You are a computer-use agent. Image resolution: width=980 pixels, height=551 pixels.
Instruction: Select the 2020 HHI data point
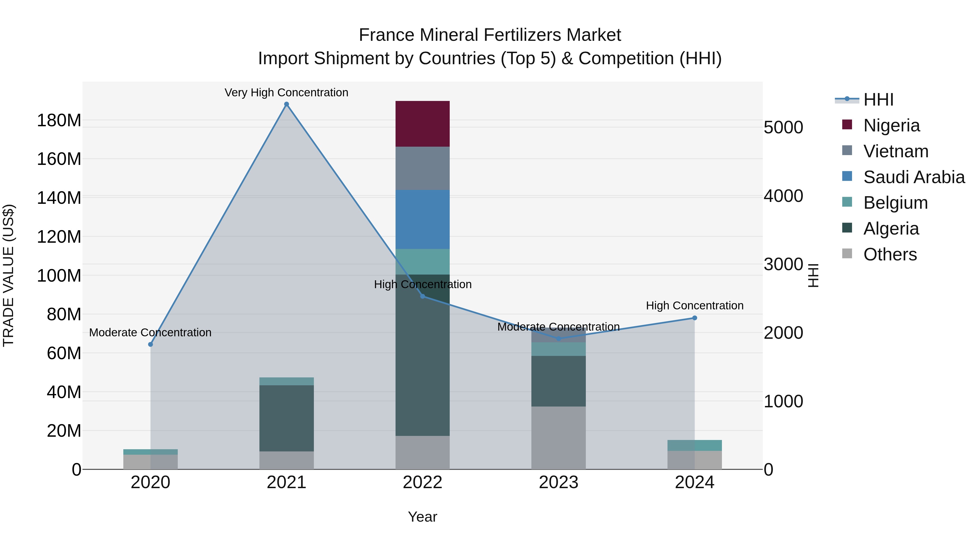tap(150, 344)
